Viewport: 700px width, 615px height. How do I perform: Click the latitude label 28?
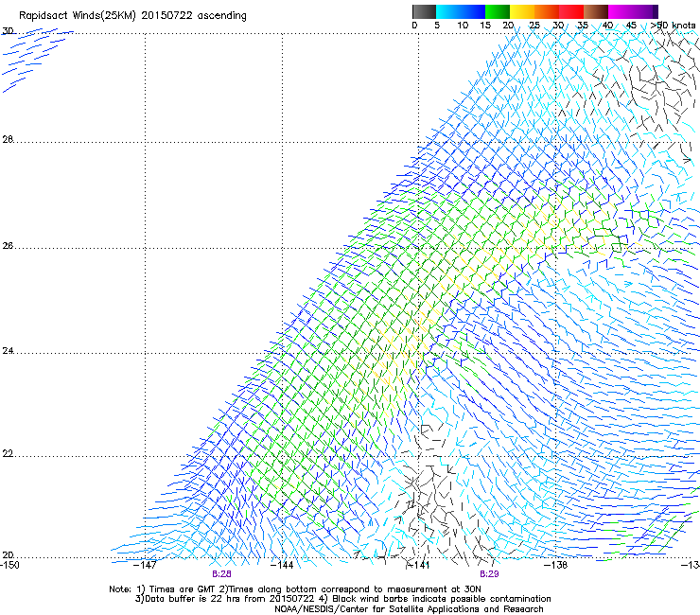tap(8, 139)
